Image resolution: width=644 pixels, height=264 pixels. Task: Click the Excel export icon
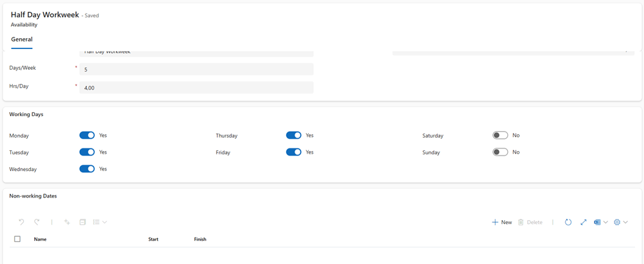(598, 222)
